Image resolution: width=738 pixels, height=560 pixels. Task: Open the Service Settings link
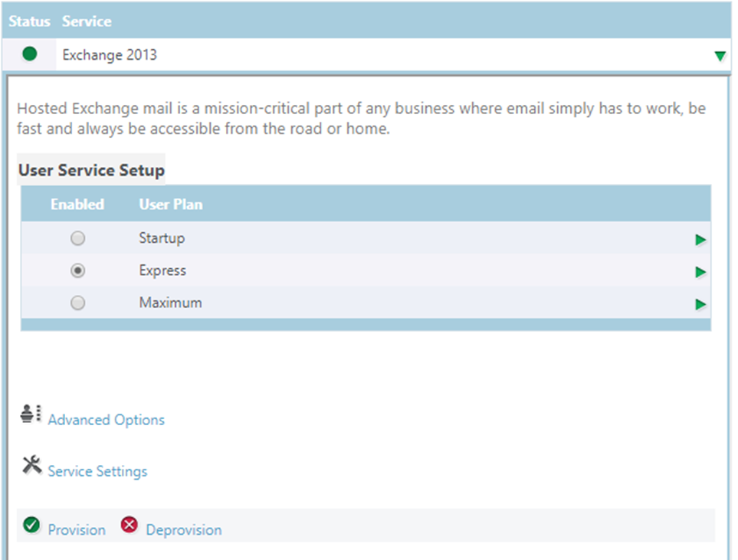(x=97, y=471)
